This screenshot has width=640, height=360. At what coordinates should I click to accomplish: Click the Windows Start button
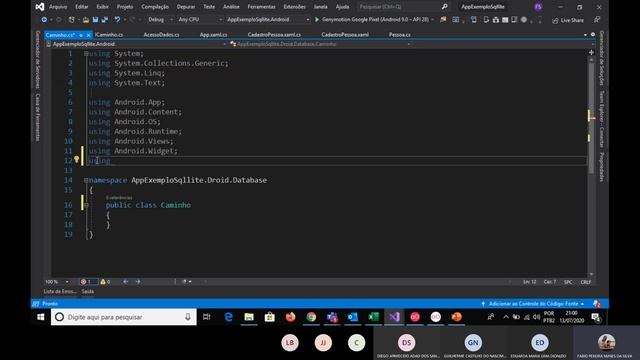pos(41,317)
